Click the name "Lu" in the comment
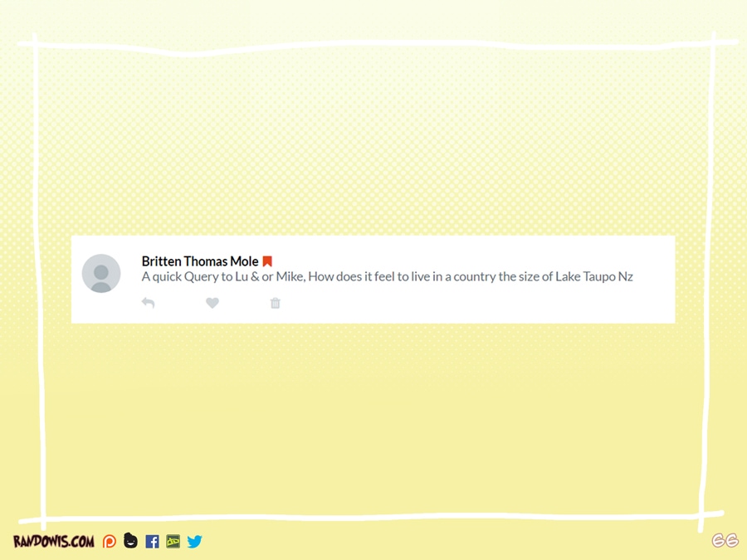Screen dimensions: 747x560 click(x=242, y=276)
